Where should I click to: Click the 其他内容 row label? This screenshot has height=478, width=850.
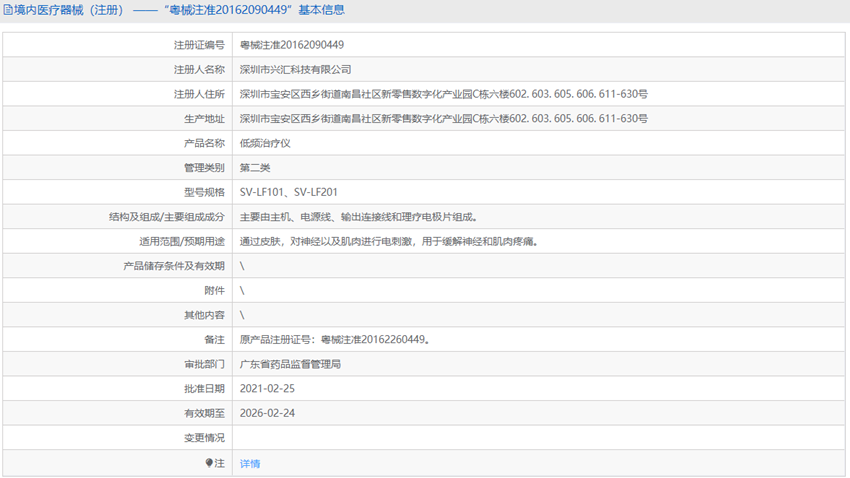point(204,315)
